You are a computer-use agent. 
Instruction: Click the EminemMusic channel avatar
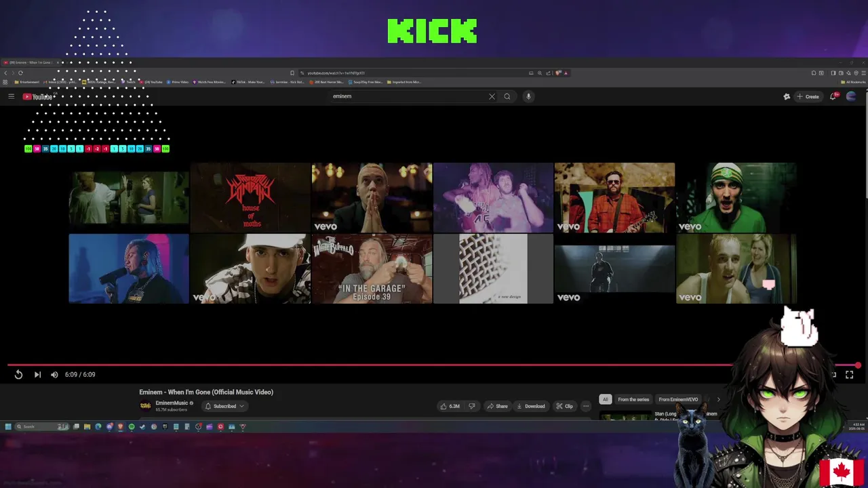[x=145, y=405]
